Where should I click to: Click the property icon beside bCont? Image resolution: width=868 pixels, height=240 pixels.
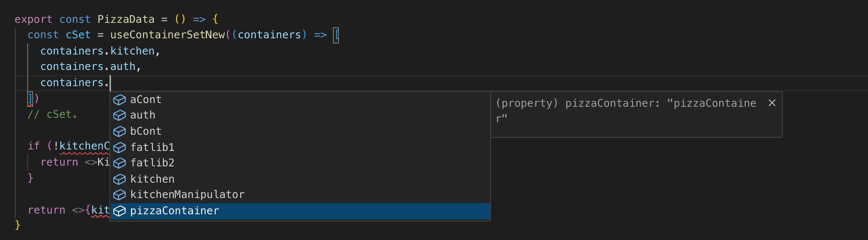tap(120, 131)
